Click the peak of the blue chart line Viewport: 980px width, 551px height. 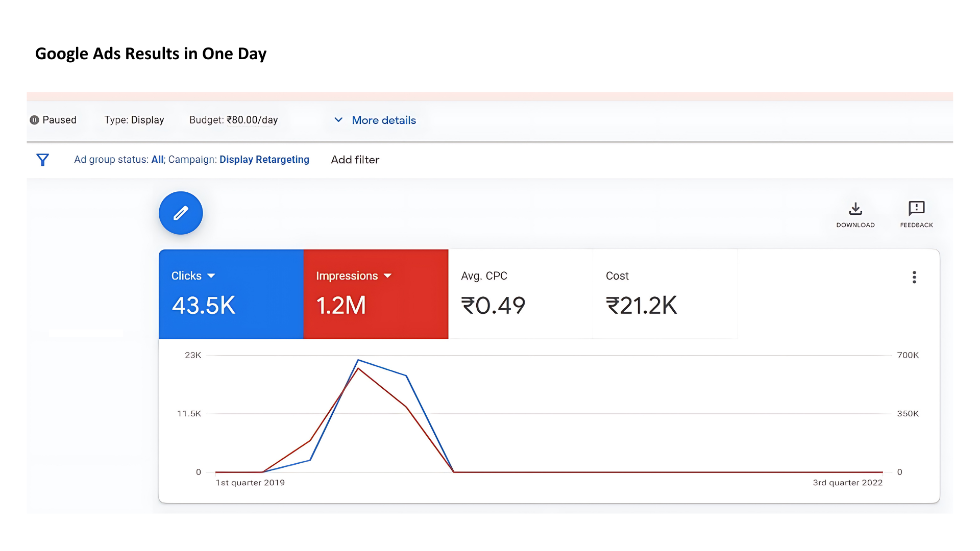coord(358,360)
